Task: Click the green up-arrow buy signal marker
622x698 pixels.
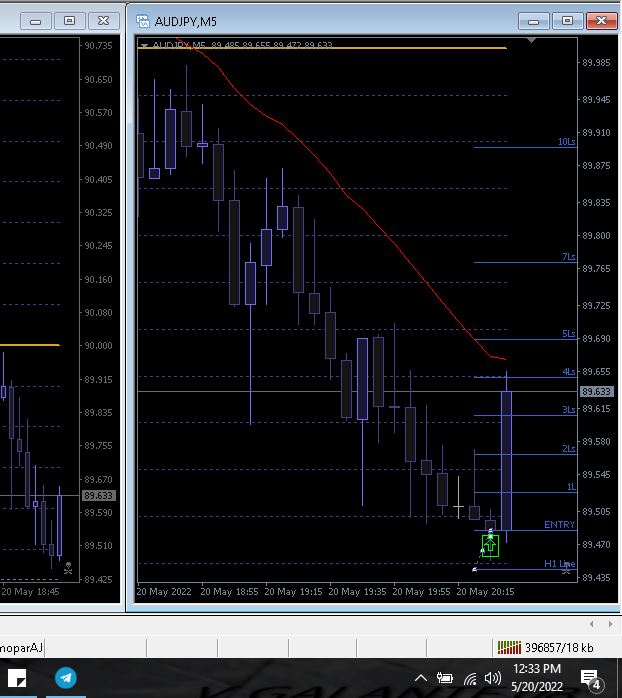Action: 490,545
